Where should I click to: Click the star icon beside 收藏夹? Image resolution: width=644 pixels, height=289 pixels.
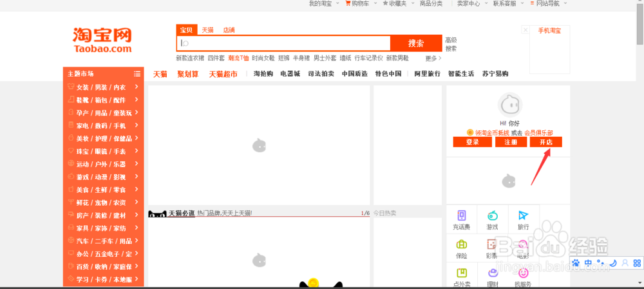pyautogui.click(x=385, y=3)
